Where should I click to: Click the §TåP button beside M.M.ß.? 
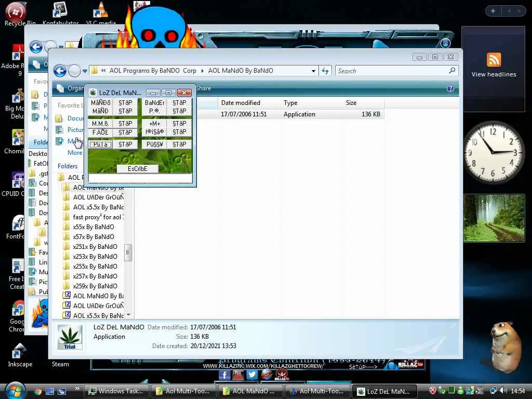125,124
